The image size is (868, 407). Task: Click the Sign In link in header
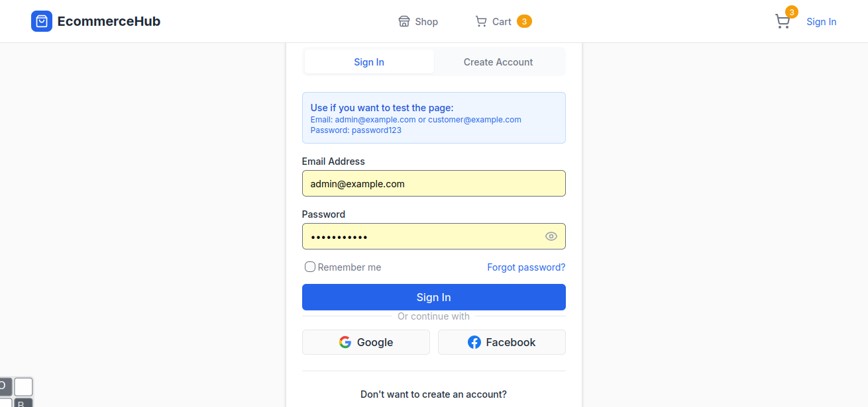coord(821,22)
